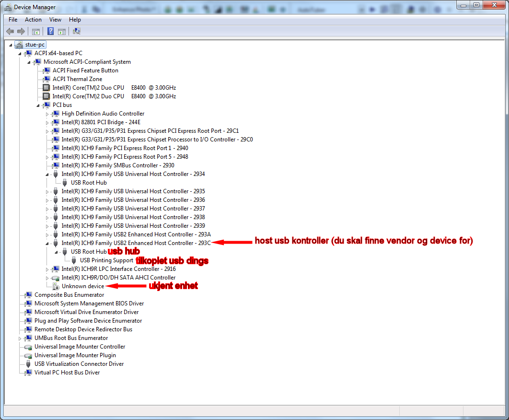Expand High Definition Audio Controller node
Viewport: 509px width, 420px height.
click(x=47, y=114)
